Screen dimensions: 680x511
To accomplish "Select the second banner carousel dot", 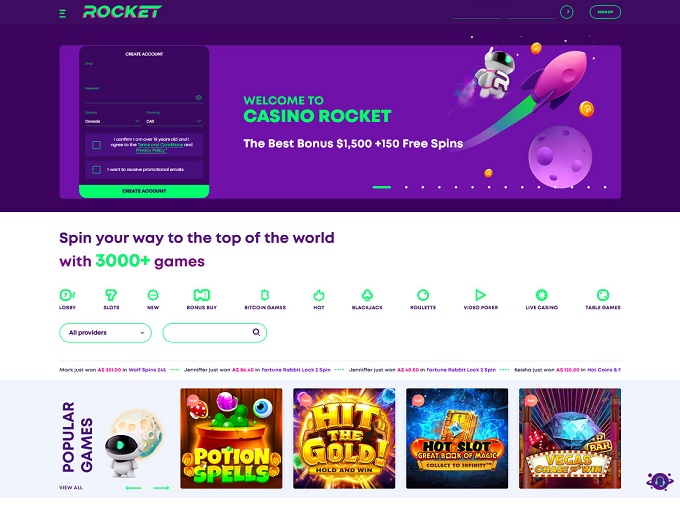I will 406,187.
